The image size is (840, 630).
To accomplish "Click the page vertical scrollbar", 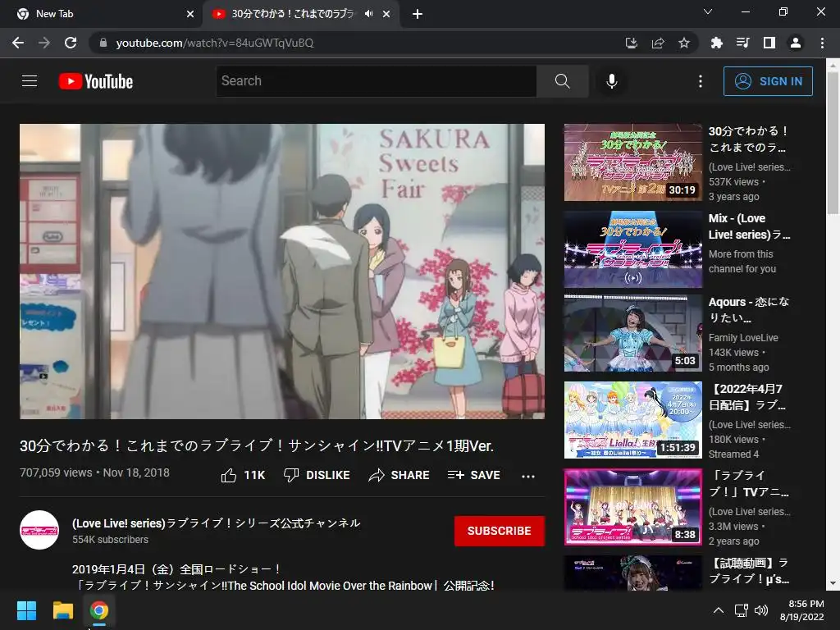I will 833,144.
